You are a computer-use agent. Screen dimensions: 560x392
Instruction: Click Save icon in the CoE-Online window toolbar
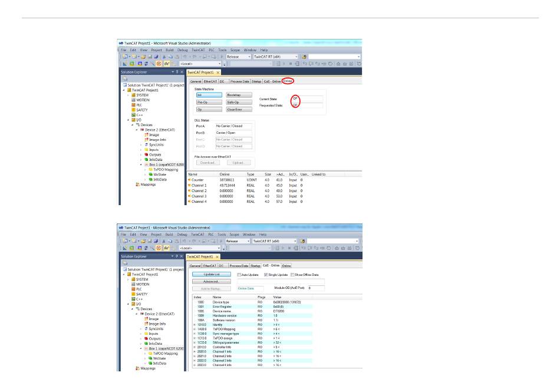(x=150, y=241)
